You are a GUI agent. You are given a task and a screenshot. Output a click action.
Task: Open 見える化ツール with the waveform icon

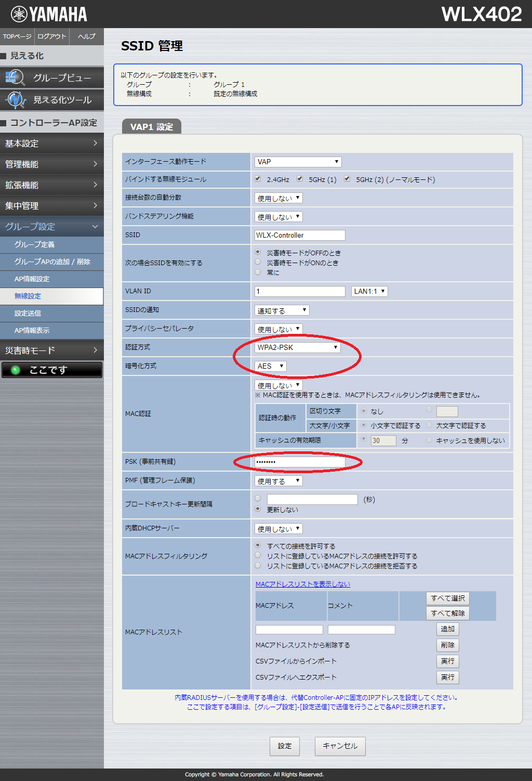tap(52, 99)
